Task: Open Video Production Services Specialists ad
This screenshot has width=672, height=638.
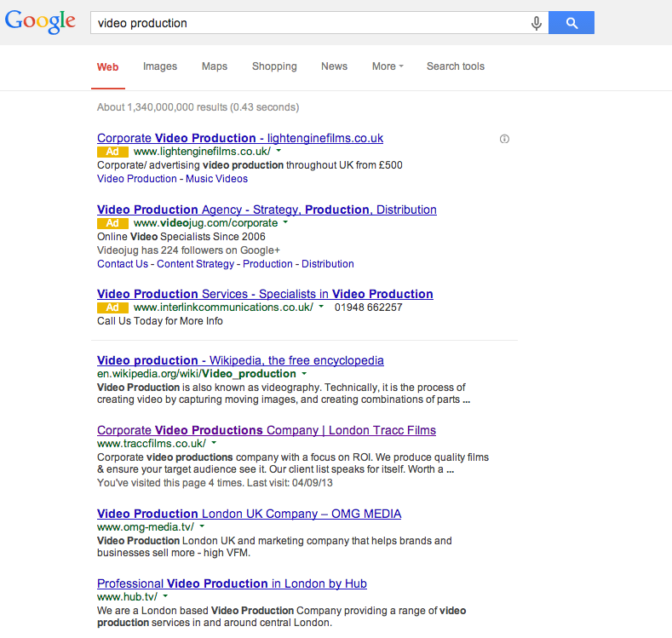Action: pos(265,294)
